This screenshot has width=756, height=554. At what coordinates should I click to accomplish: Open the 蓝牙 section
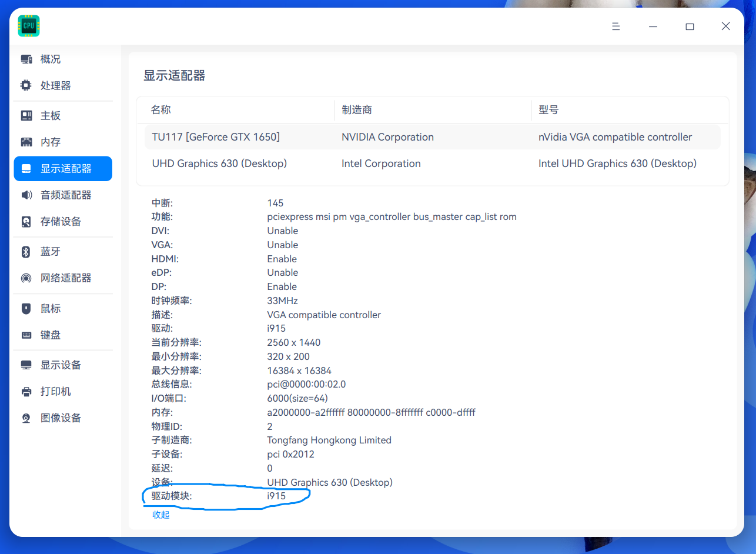click(63, 252)
